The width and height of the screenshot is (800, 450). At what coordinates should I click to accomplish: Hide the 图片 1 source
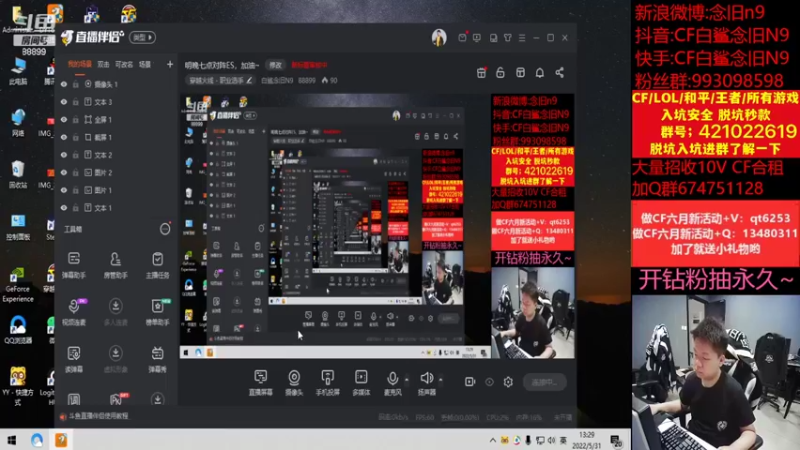click(x=64, y=190)
